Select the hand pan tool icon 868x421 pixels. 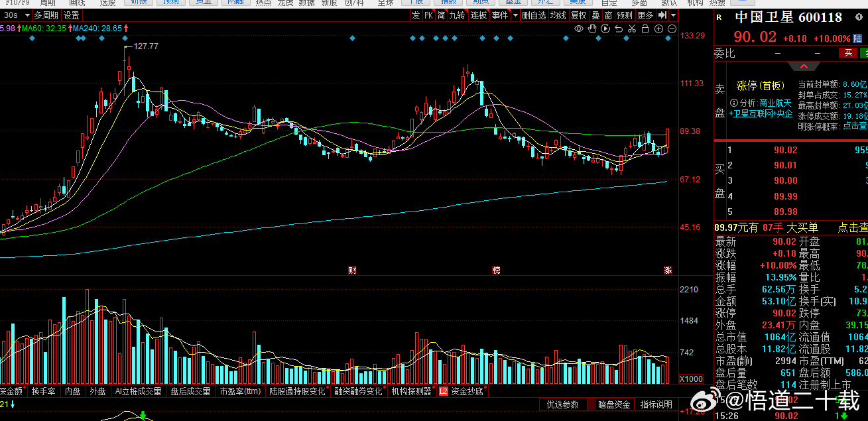point(592,29)
